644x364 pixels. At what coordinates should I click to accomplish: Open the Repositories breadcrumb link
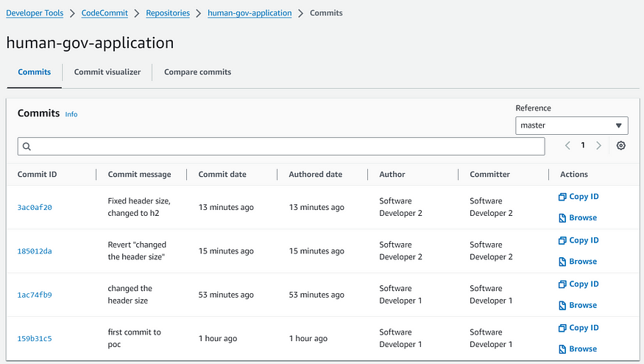pos(168,13)
